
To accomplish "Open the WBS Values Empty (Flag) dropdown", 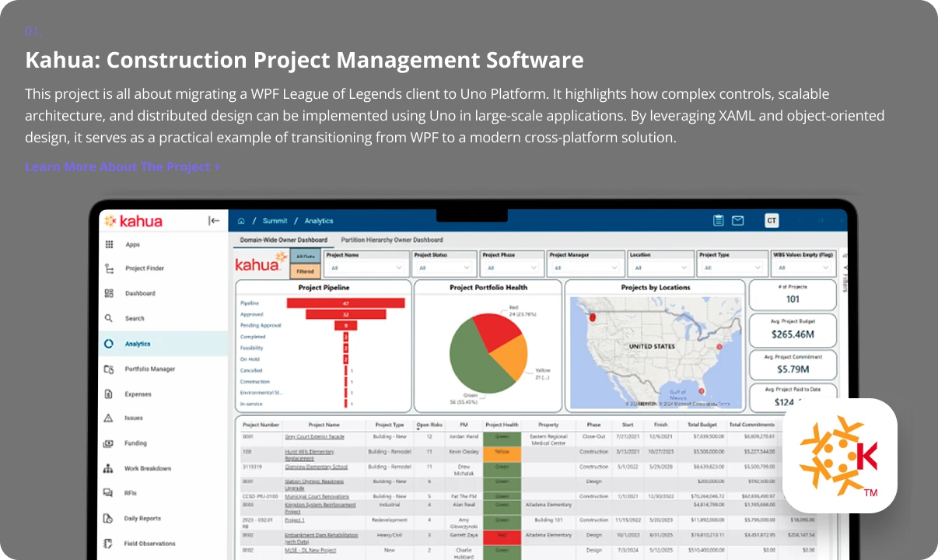I will click(803, 268).
